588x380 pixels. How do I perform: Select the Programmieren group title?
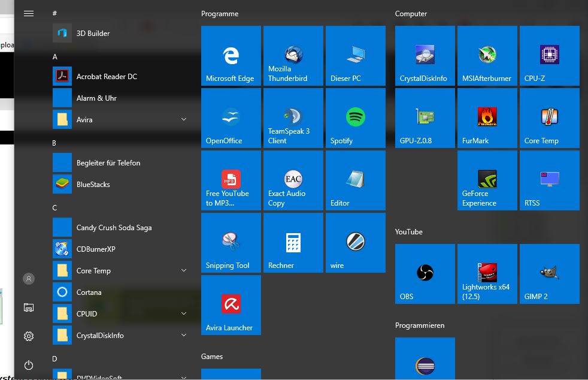(x=420, y=325)
